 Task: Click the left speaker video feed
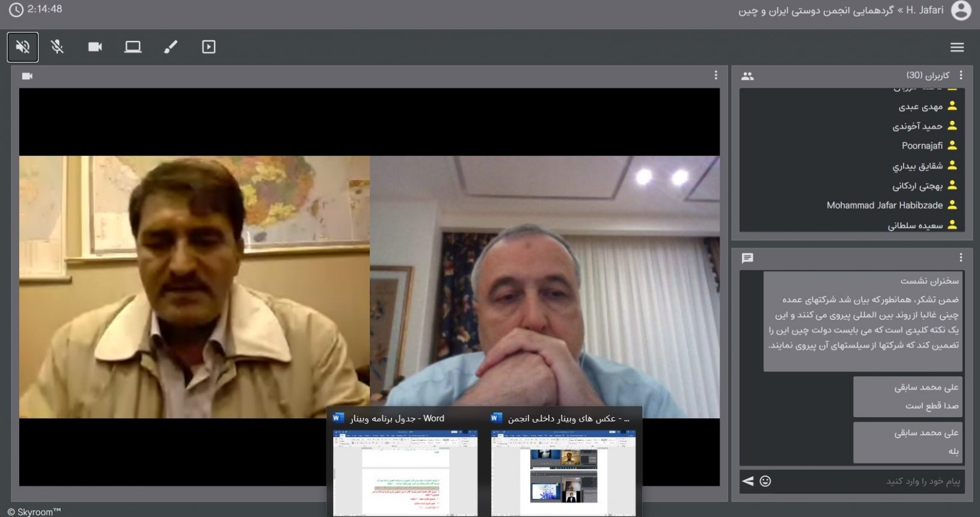click(x=194, y=287)
